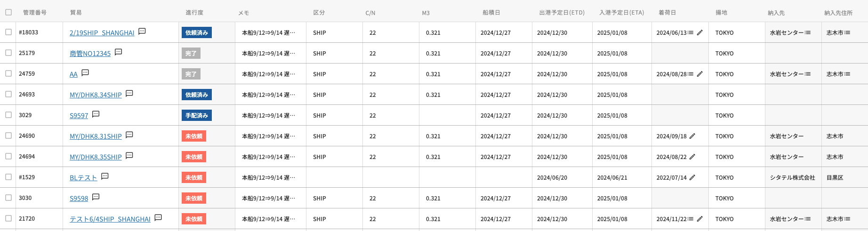
Task: Click the pencil icon next to 2022/07/14
Action: tap(692, 177)
